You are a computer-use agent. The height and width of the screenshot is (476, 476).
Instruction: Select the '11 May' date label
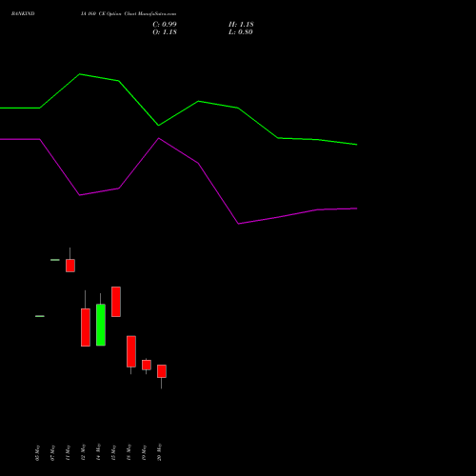(68, 453)
